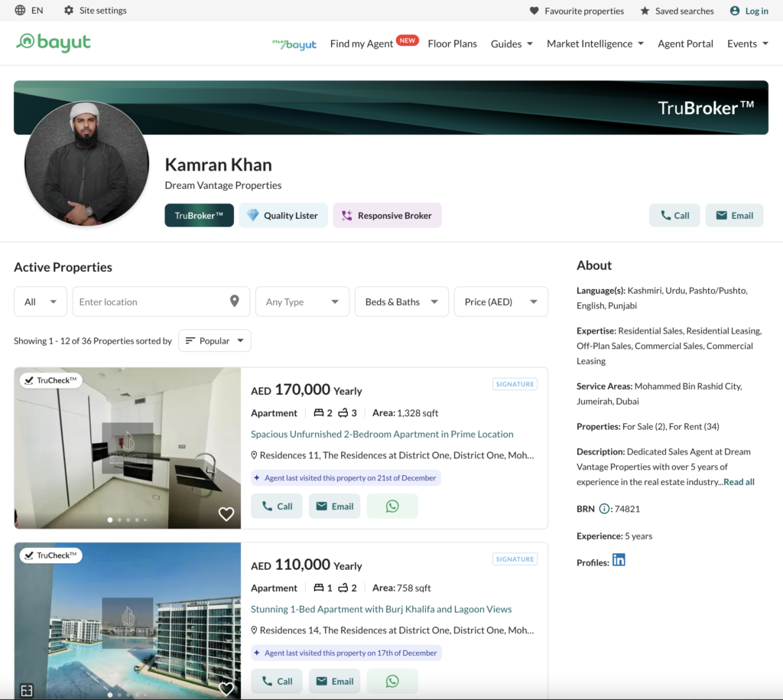Click the LinkedIn profile icon
This screenshot has width=783, height=700.
point(619,560)
